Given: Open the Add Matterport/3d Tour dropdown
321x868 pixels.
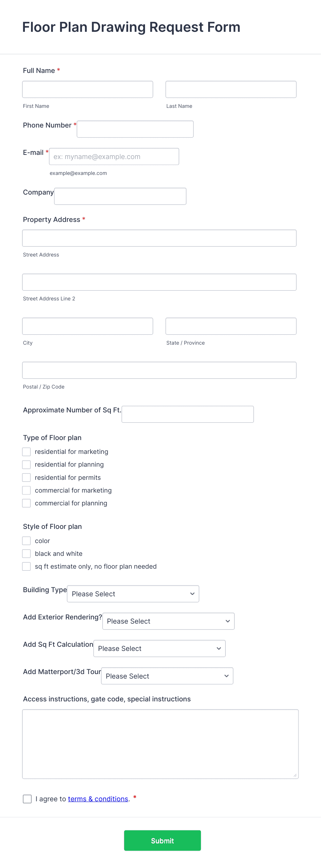Looking at the screenshot, I should (167, 676).
